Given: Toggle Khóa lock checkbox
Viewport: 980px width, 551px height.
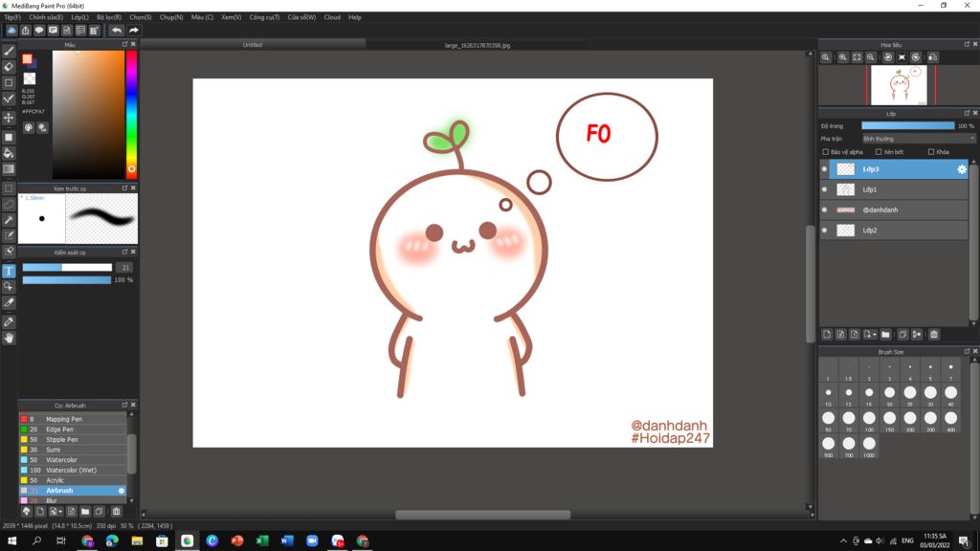Looking at the screenshot, I should pos(931,152).
